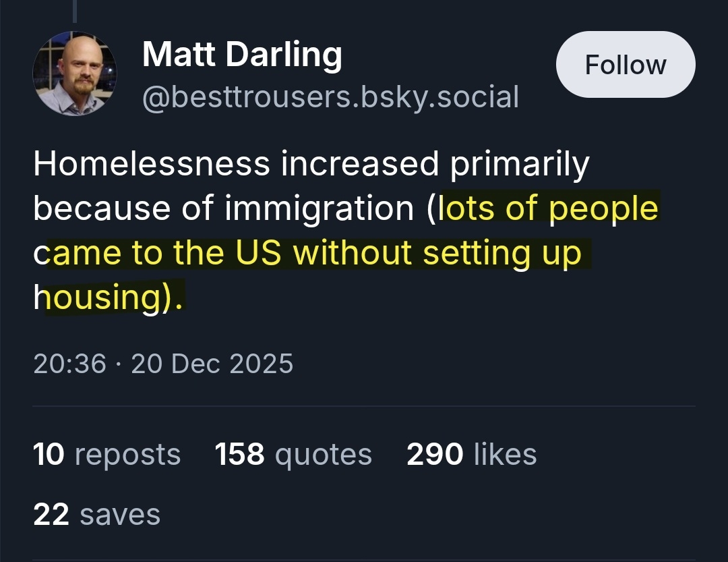
Task: Open the 158 quotes list
Action: pyautogui.click(x=293, y=454)
